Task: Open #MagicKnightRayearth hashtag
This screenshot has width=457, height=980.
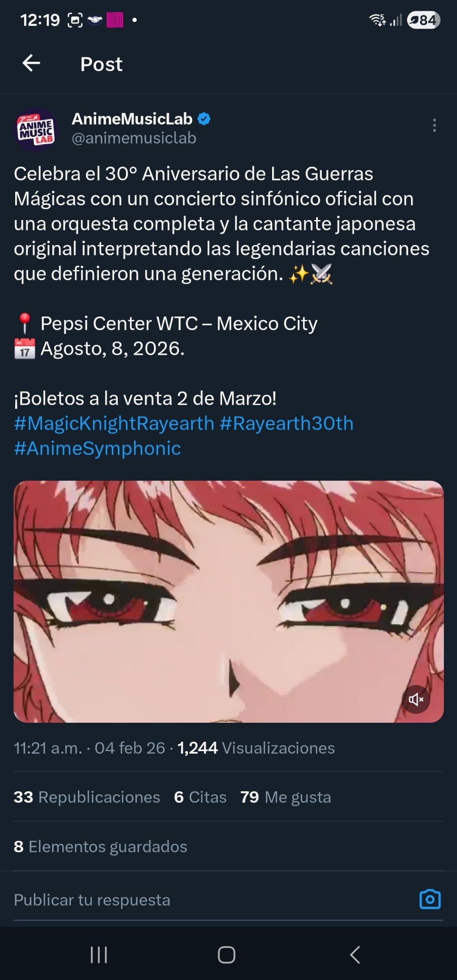Action: click(114, 423)
